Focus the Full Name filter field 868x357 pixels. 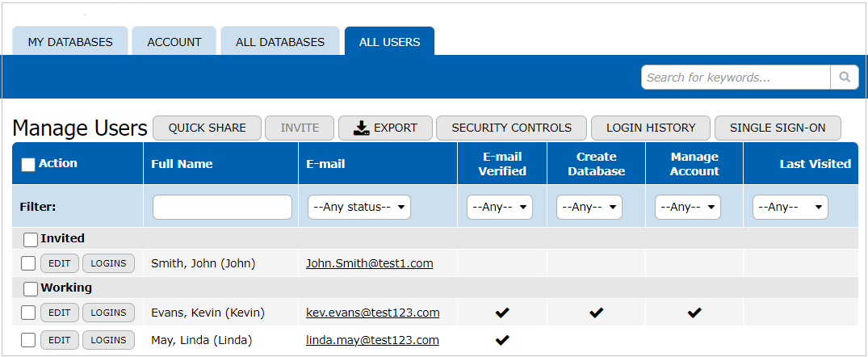tap(222, 207)
